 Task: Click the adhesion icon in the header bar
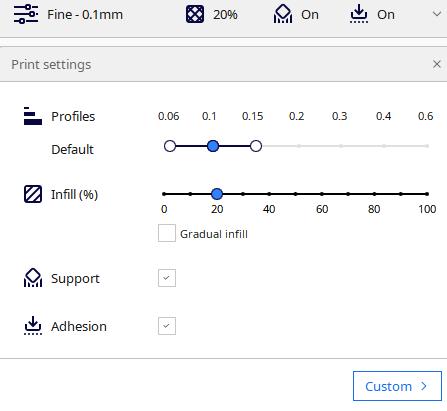pos(359,14)
